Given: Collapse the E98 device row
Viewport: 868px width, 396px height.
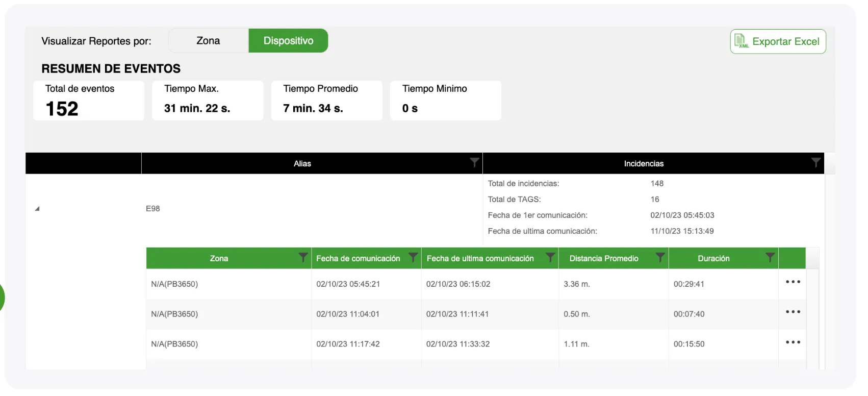Looking at the screenshot, I should click(37, 209).
